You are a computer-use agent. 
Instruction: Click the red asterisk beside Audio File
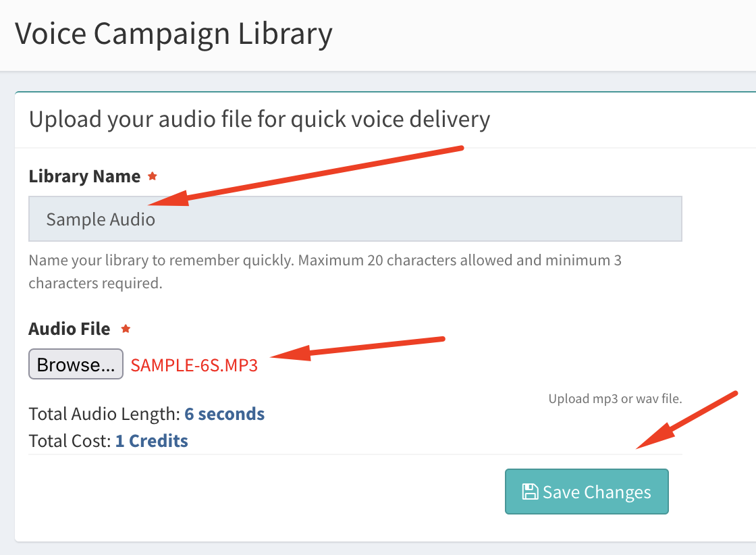point(126,328)
